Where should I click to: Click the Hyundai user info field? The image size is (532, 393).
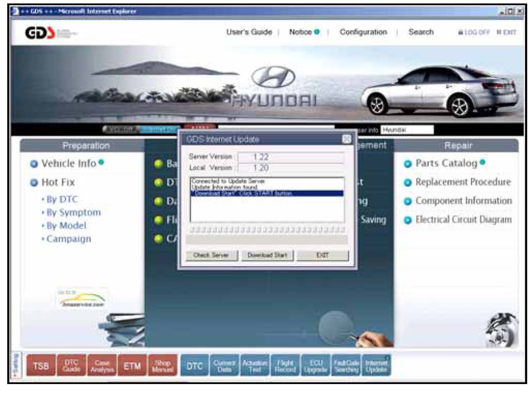[407, 130]
